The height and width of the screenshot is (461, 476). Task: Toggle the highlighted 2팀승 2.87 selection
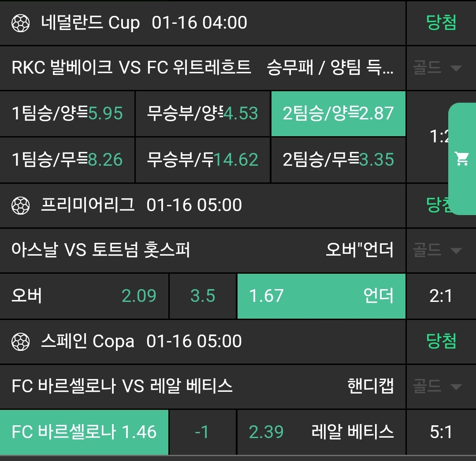(x=338, y=114)
